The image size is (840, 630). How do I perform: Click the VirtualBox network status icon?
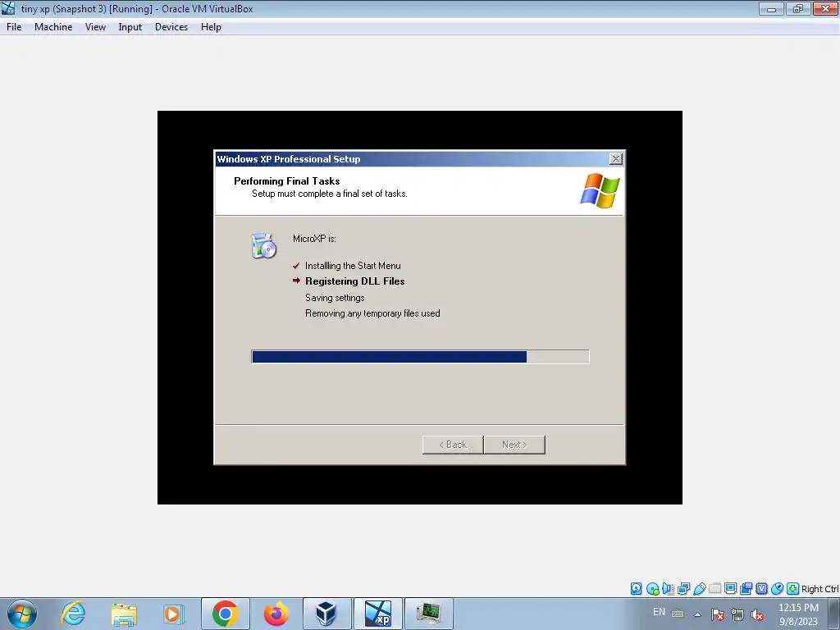pyautogui.click(x=683, y=589)
